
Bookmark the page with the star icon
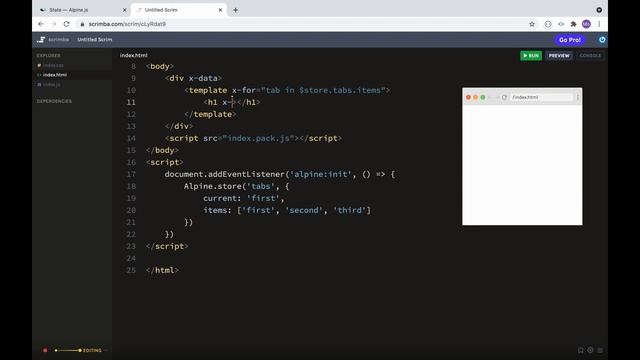532,24
